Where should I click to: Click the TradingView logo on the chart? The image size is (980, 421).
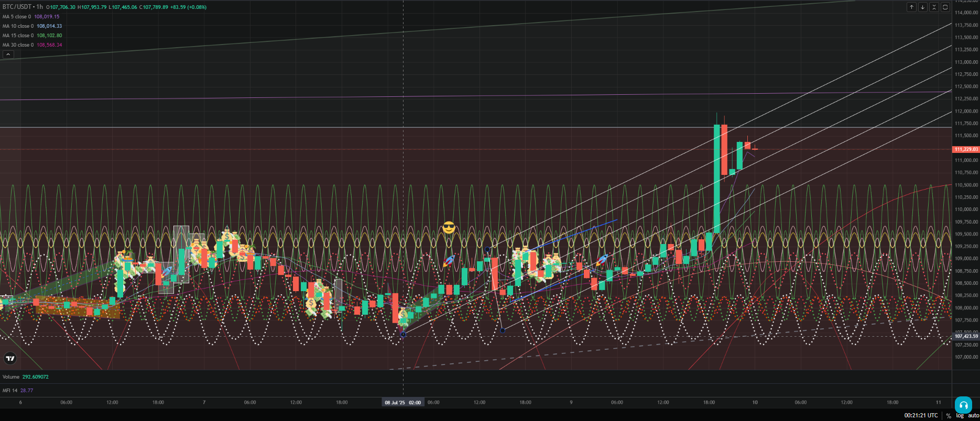click(10, 359)
